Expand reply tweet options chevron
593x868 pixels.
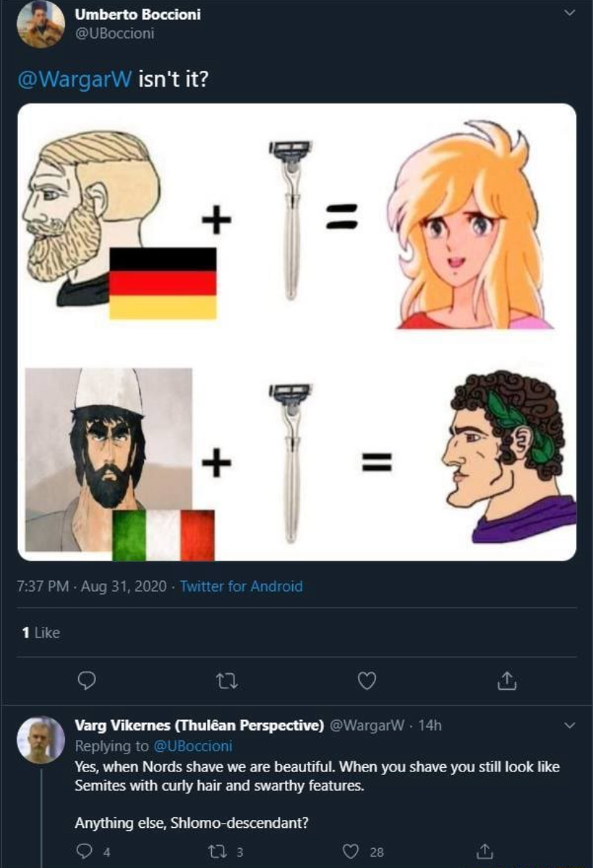[569, 726]
